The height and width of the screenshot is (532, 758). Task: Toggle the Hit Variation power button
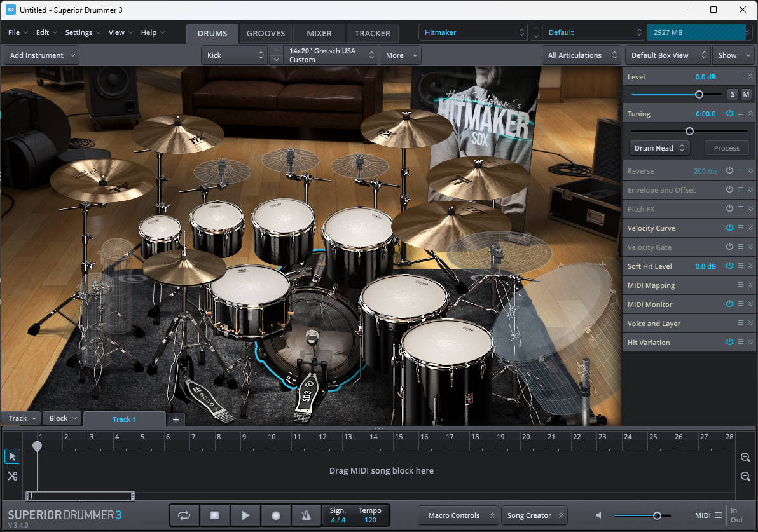pyautogui.click(x=729, y=341)
